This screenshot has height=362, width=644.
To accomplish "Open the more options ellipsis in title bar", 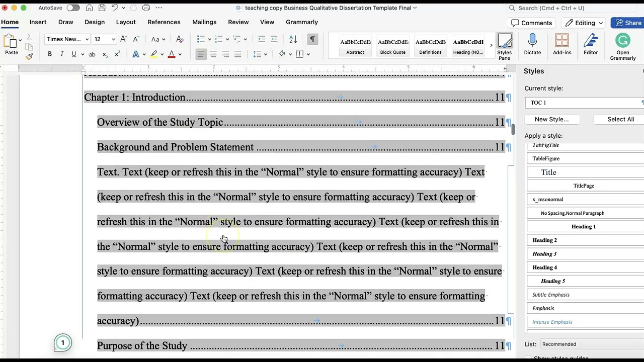I will (159, 8).
